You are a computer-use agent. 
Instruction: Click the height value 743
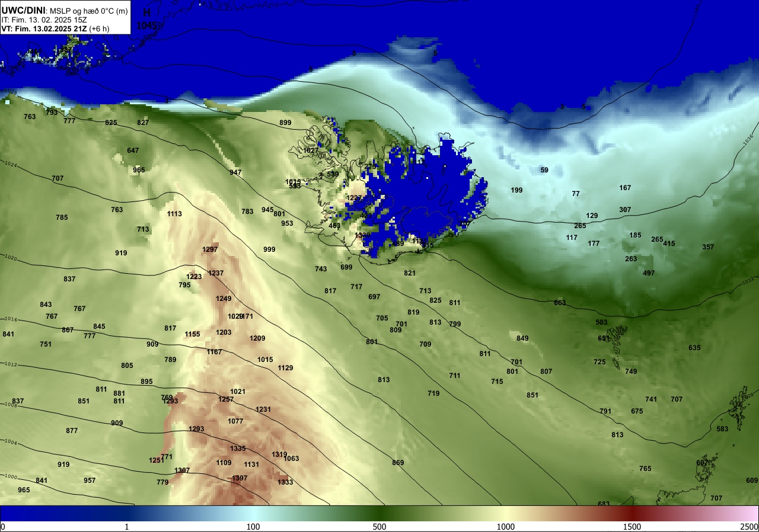pos(321,269)
